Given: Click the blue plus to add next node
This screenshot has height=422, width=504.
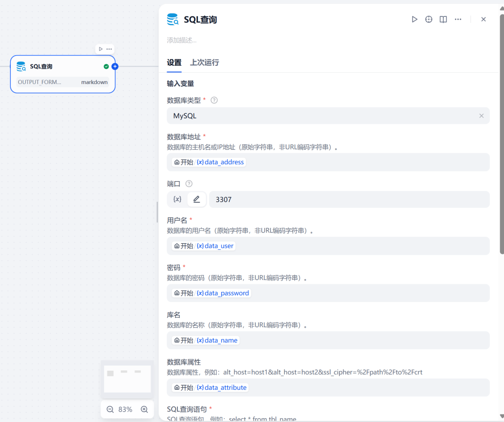Looking at the screenshot, I should point(115,66).
